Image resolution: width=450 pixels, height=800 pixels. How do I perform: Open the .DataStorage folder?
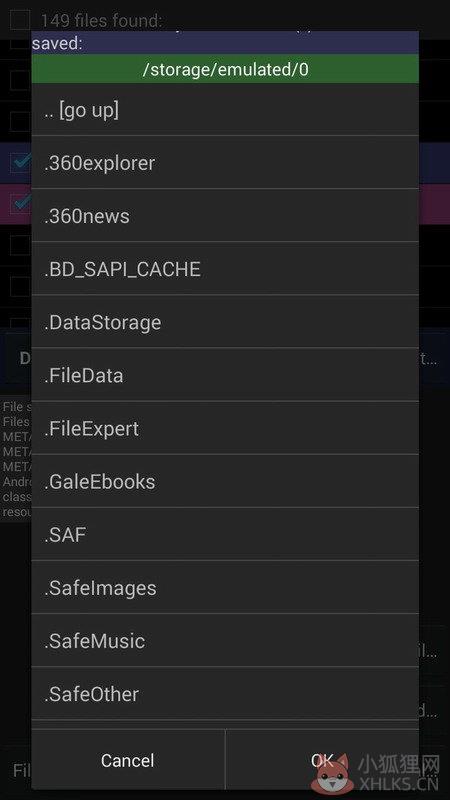click(225, 322)
